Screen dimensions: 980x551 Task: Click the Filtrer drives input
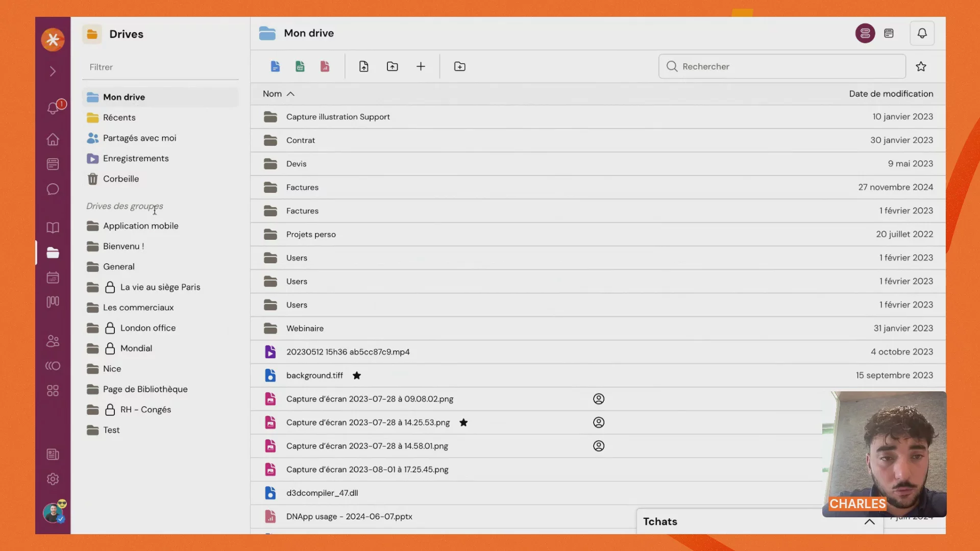160,67
